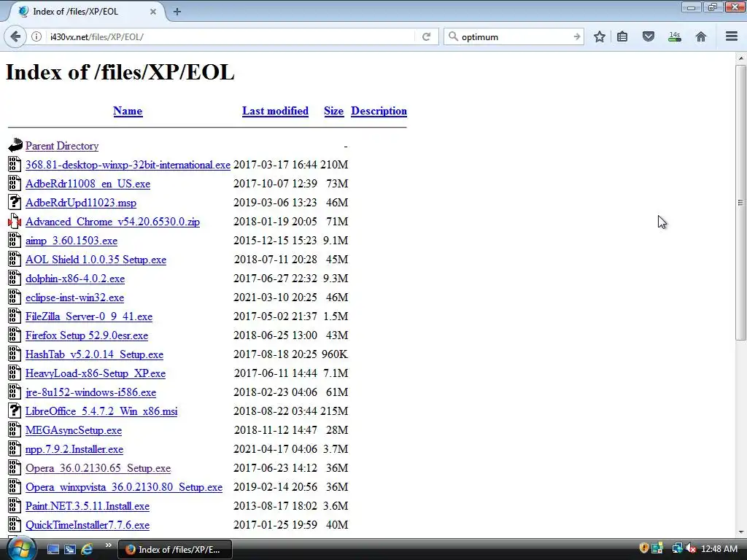Click the muted volume tray icon
747x560 pixels.
coord(691,548)
